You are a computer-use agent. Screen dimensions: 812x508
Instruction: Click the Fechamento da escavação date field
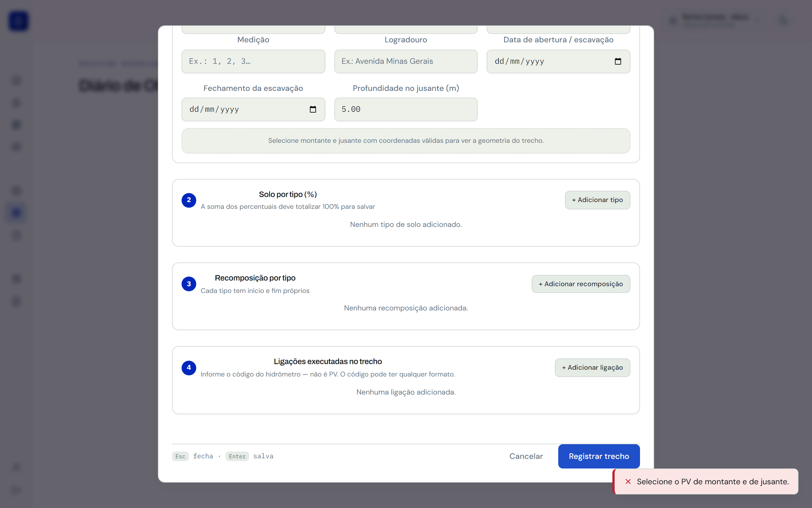pos(253,110)
